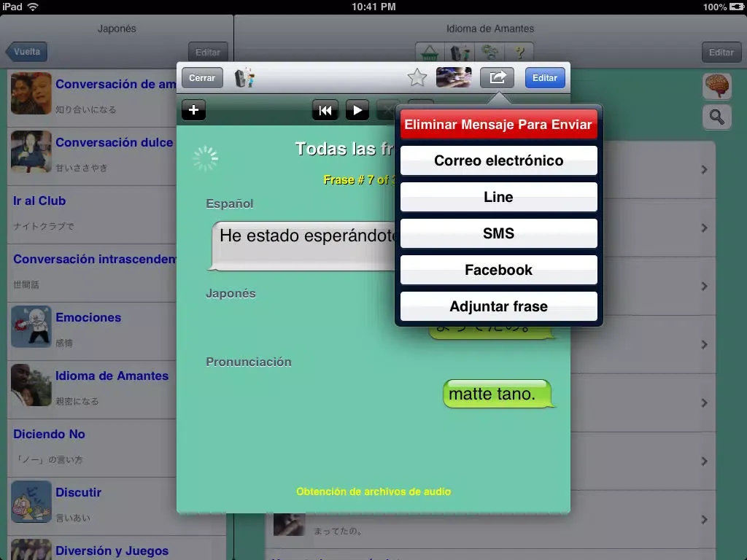
Task: Open Conversación de am… category
Action: 92,98
